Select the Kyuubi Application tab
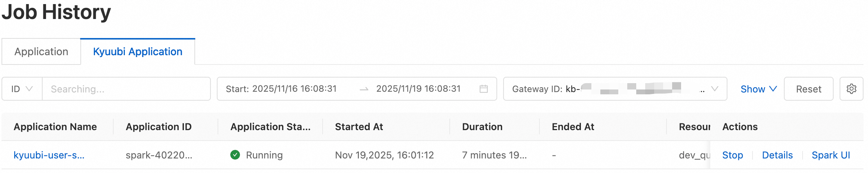Viewport: 868px width, 173px height. click(138, 51)
